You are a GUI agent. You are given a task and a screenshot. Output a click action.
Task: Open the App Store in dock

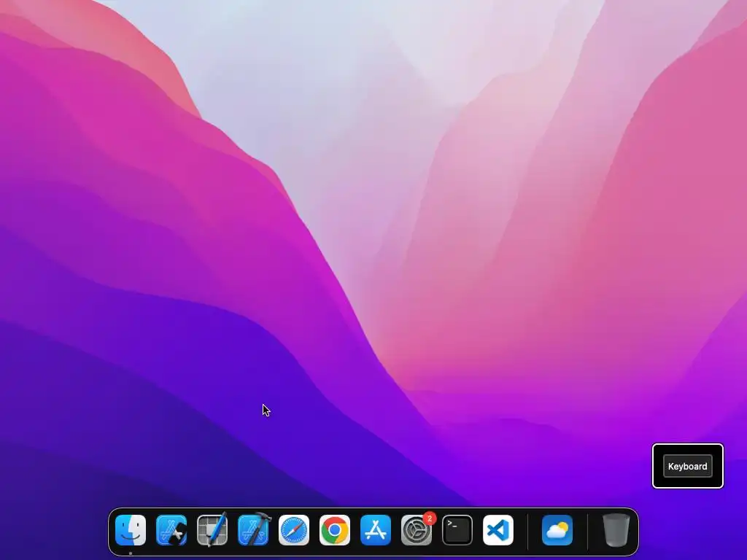(x=376, y=530)
